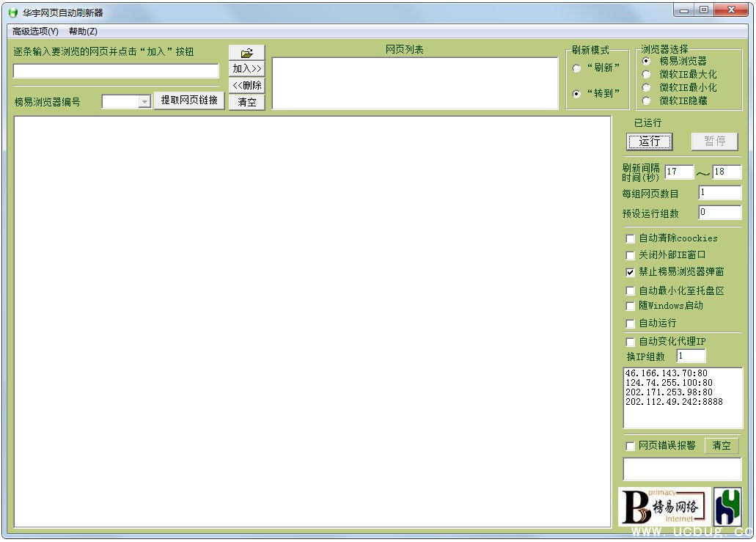The width and height of the screenshot is (756, 542).
Task: Choose 微软IE最大化 browser option
Action: tap(646, 74)
